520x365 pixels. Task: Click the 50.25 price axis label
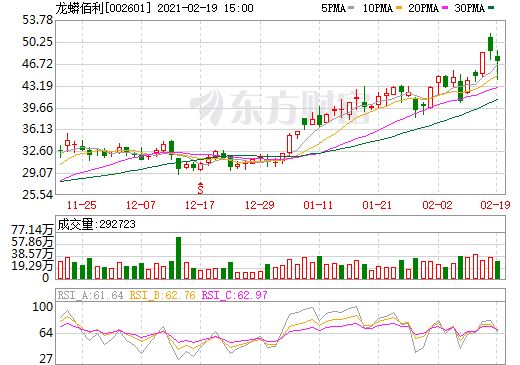pos(38,42)
